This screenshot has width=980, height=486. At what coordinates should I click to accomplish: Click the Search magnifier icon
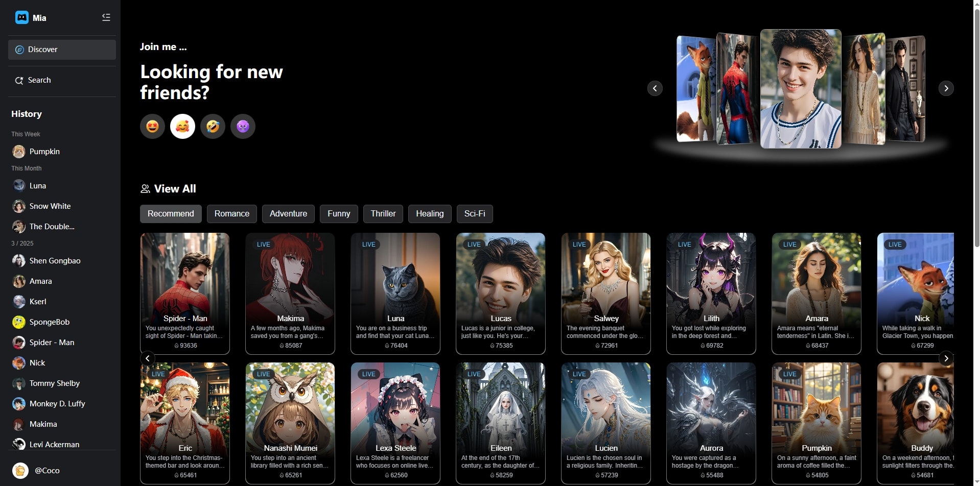pos(19,80)
